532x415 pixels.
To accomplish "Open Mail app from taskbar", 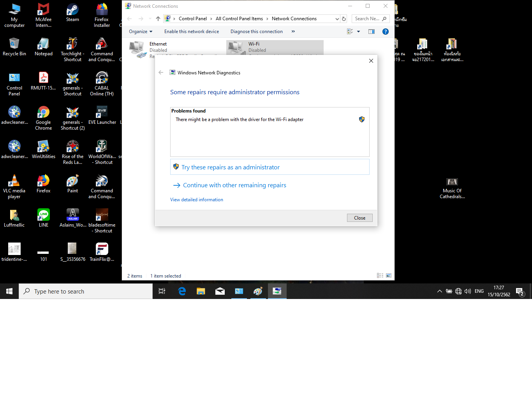I will coord(220,291).
